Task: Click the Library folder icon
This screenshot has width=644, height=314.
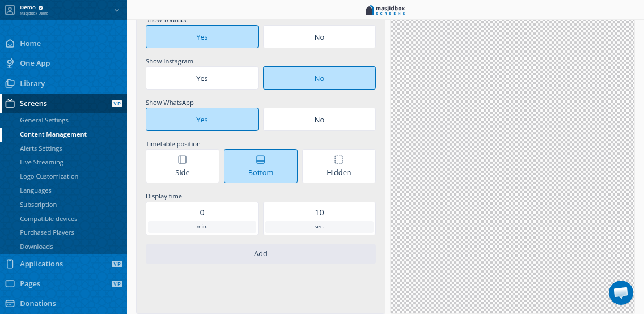Action: (10, 83)
